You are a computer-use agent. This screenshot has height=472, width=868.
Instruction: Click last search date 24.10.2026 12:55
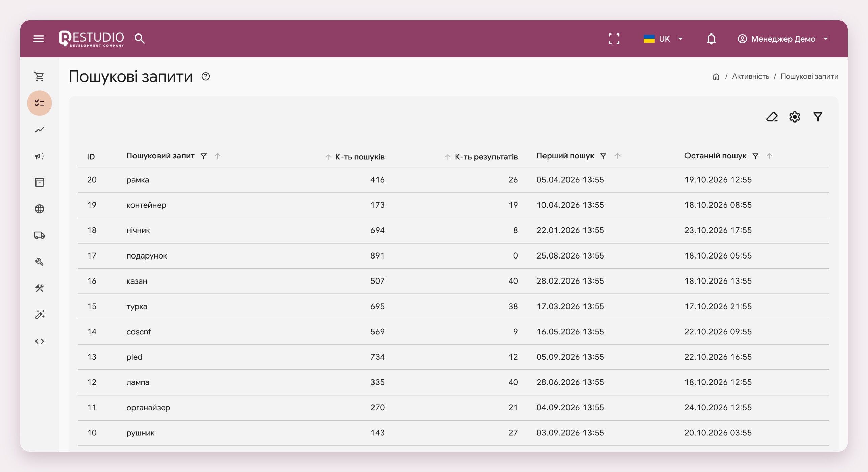point(718,407)
